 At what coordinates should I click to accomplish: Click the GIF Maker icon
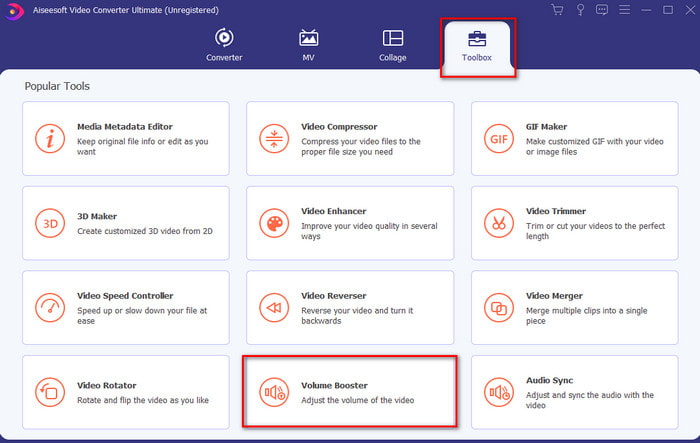click(x=499, y=139)
